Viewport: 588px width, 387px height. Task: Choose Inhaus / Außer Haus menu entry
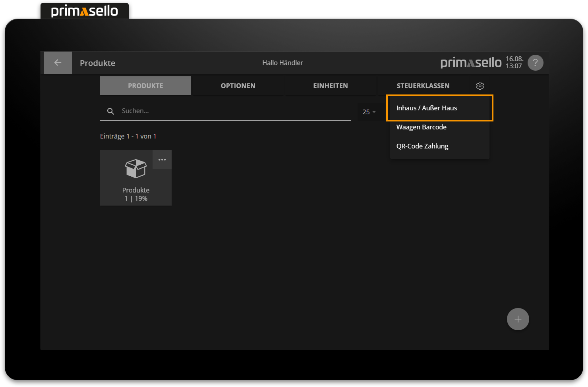pyautogui.click(x=427, y=108)
